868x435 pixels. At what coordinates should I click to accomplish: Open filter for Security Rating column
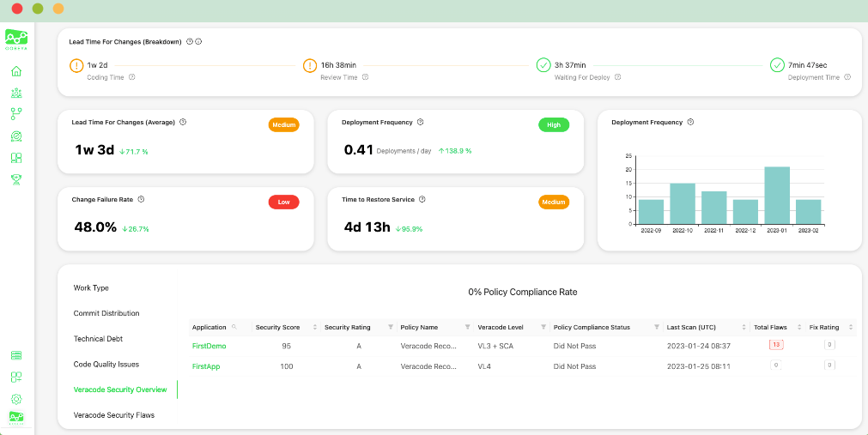click(x=390, y=327)
